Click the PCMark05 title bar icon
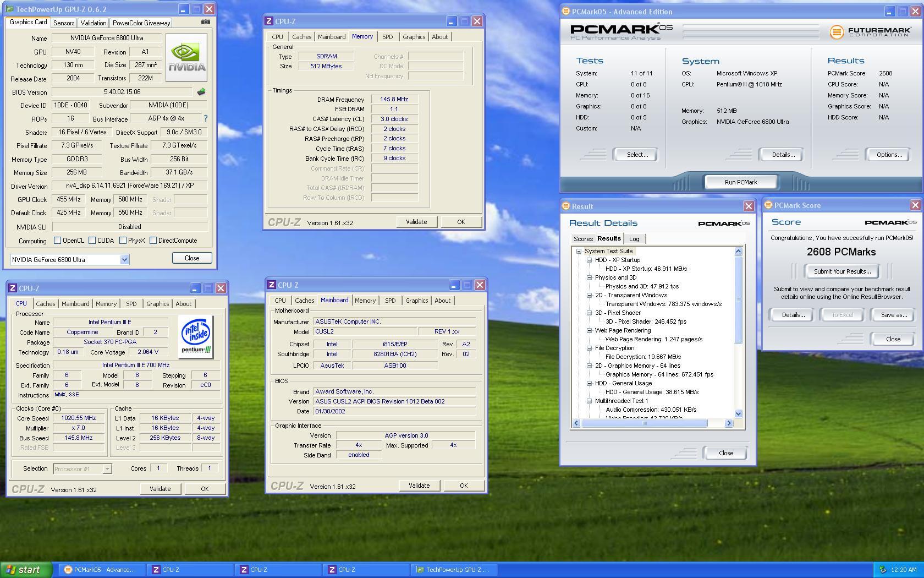The height and width of the screenshot is (578, 924). pyautogui.click(x=565, y=11)
